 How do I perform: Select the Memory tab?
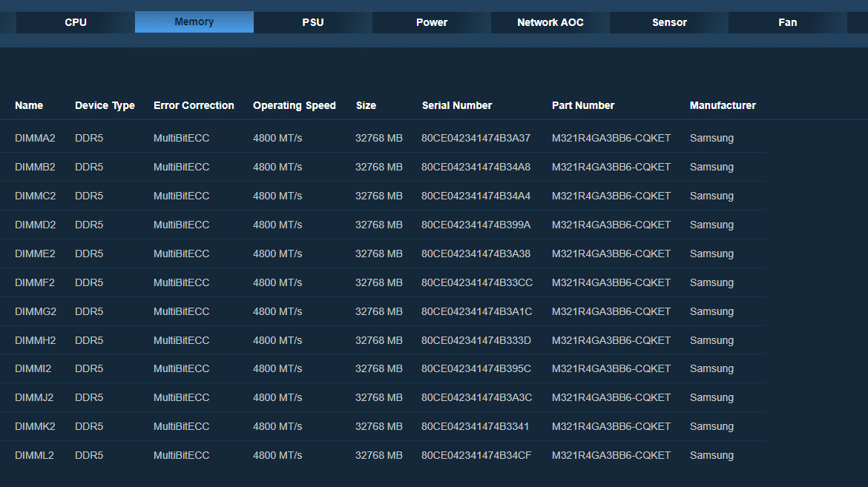pos(194,22)
